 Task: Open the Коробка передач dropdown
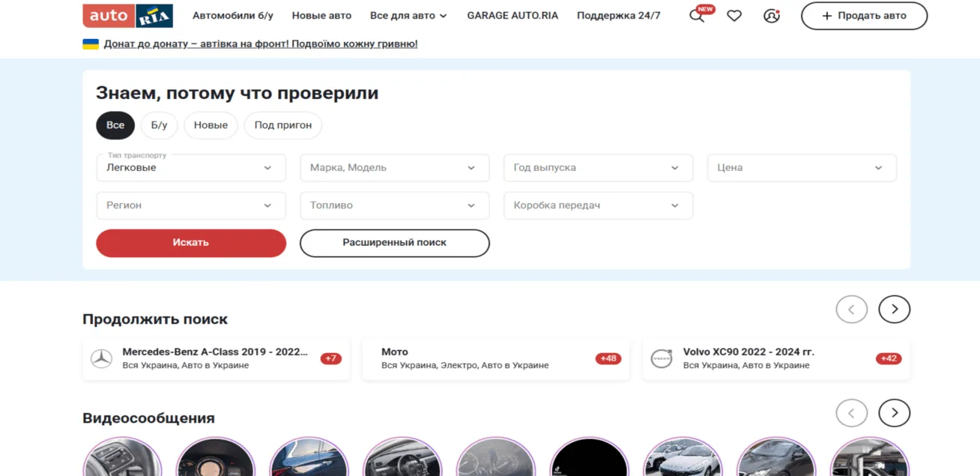click(x=598, y=205)
